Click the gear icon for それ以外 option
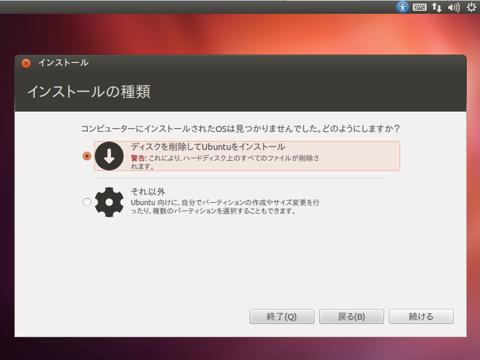The image size is (480, 360). (x=109, y=202)
